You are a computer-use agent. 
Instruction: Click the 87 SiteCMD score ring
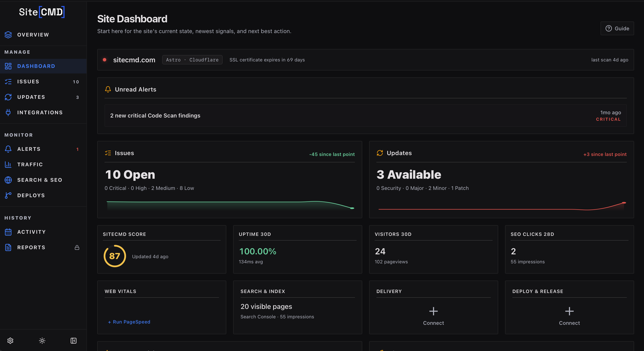pos(115,256)
